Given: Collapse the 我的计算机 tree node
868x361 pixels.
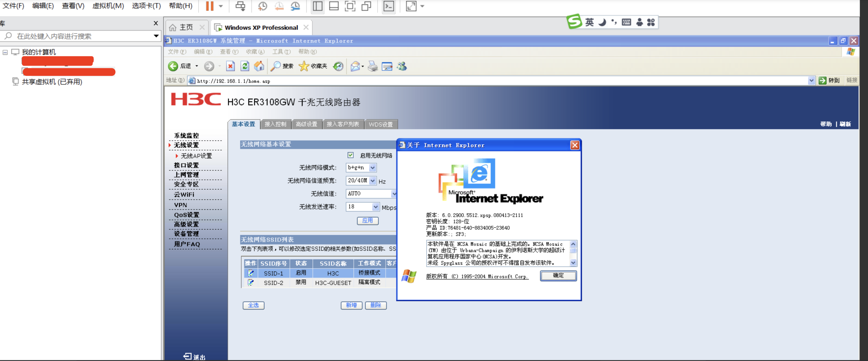Looking at the screenshot, I should pos(5,52).
